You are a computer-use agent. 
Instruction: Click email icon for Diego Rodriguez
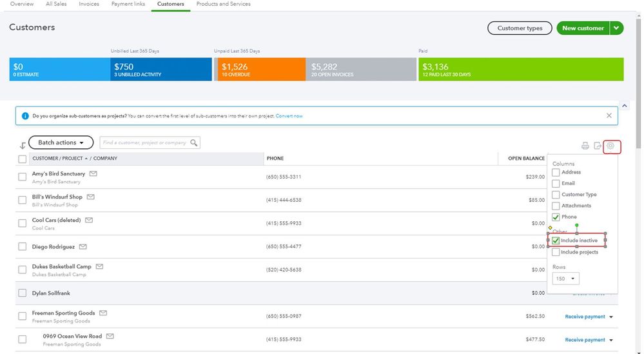83,246
